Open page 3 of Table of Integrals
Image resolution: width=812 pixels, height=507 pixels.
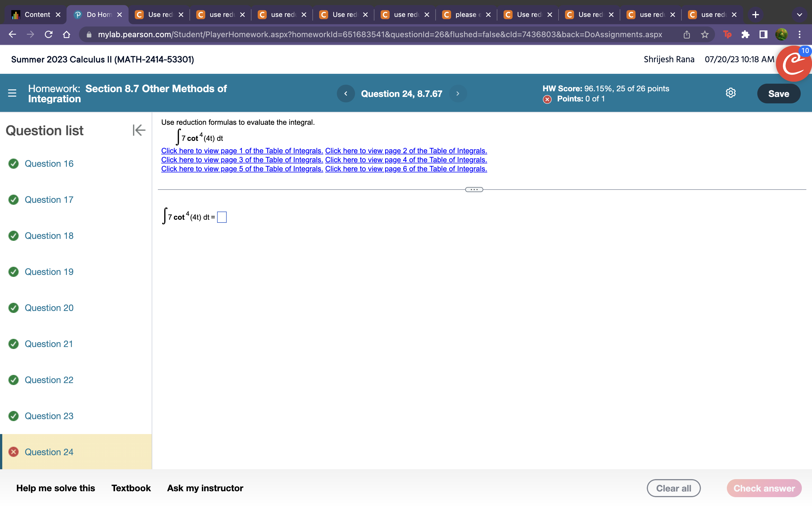coord(242,160)
